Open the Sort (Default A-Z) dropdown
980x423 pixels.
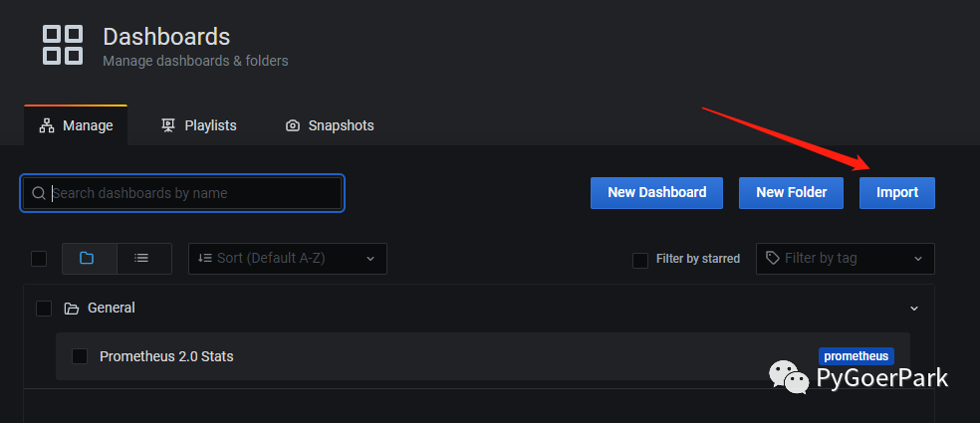tap(287, 258)
